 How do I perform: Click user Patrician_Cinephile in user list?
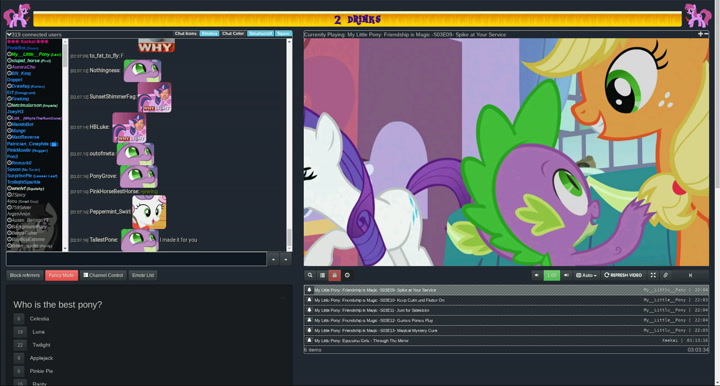pos(28,144)
